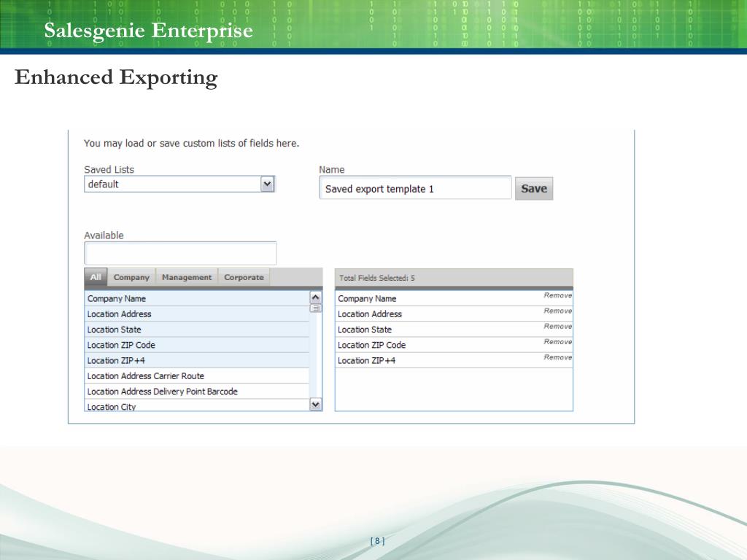The height and width of the screenshot is (560, 747).
Task: Select Location Address in Available list
Action: pyautogui.click(x=197, y=314)
